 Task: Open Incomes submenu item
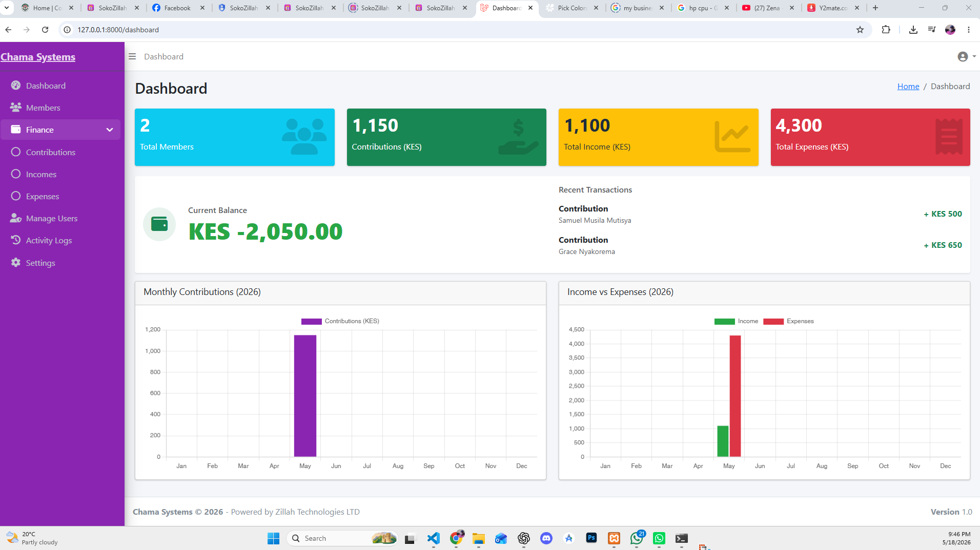tap(41, 174)
